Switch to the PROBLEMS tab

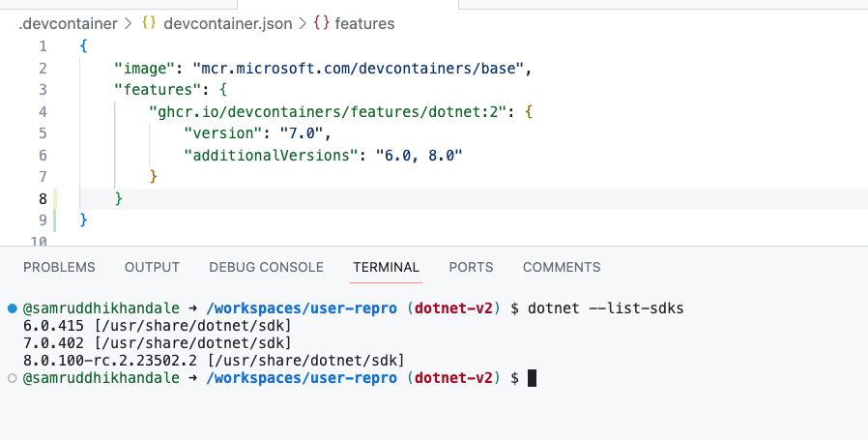point(59,267)
